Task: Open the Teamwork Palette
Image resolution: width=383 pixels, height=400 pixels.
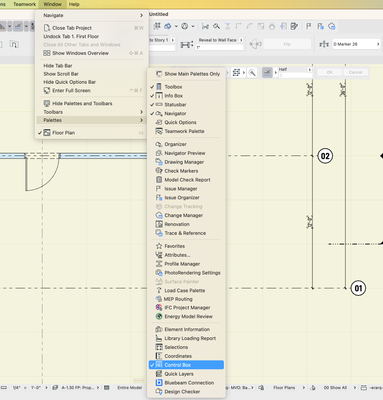Action: 186,131
